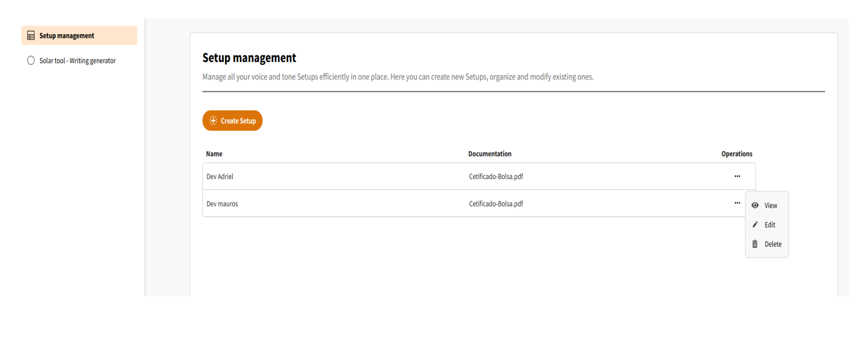
Task: Click the Operations column header
Action: coord(736,154)
